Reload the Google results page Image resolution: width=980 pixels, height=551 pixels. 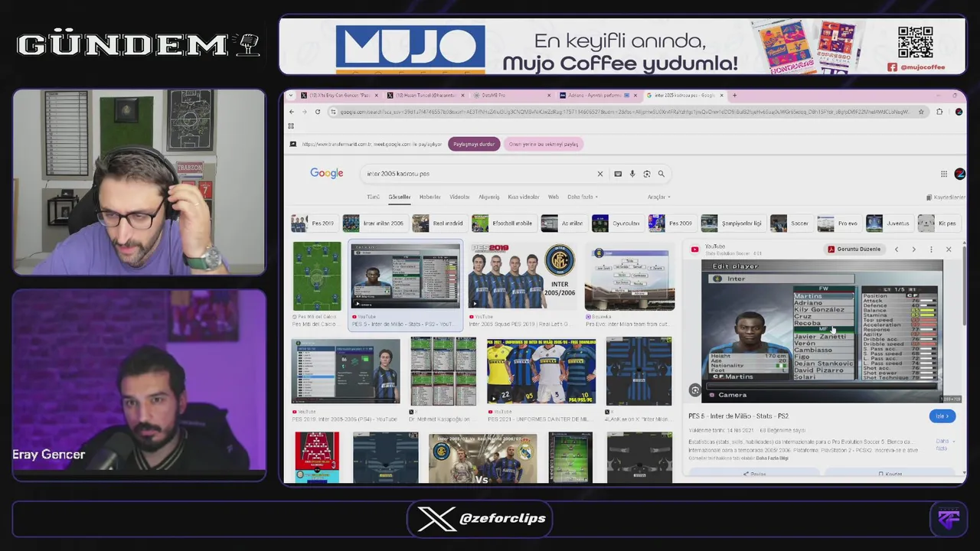click(x=317, y=112)
